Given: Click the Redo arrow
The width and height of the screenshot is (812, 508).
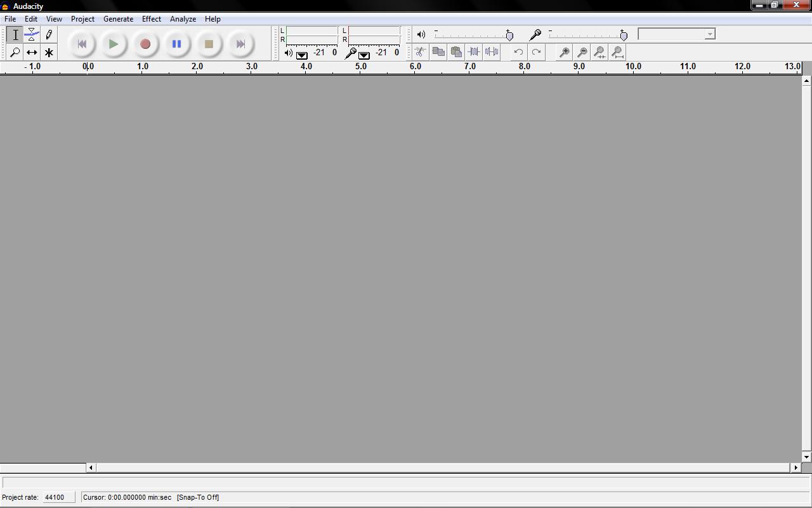Looking at the screenshot, I should tap(536, 52).
